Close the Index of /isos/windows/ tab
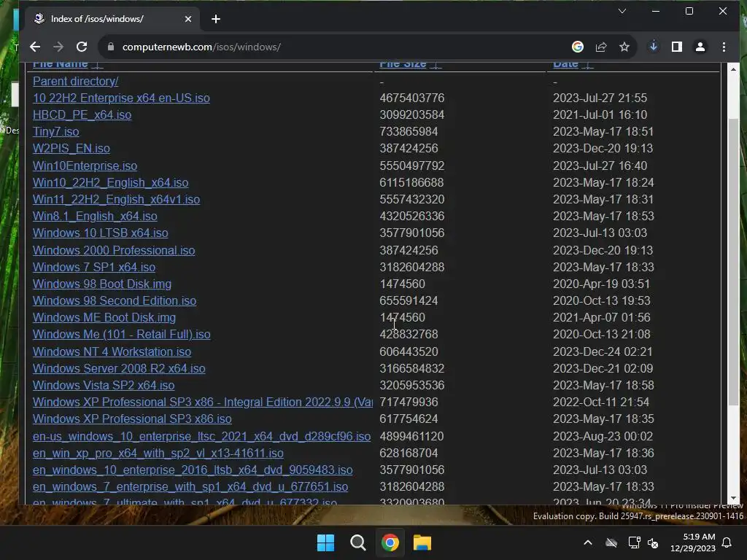 point(188,19)
